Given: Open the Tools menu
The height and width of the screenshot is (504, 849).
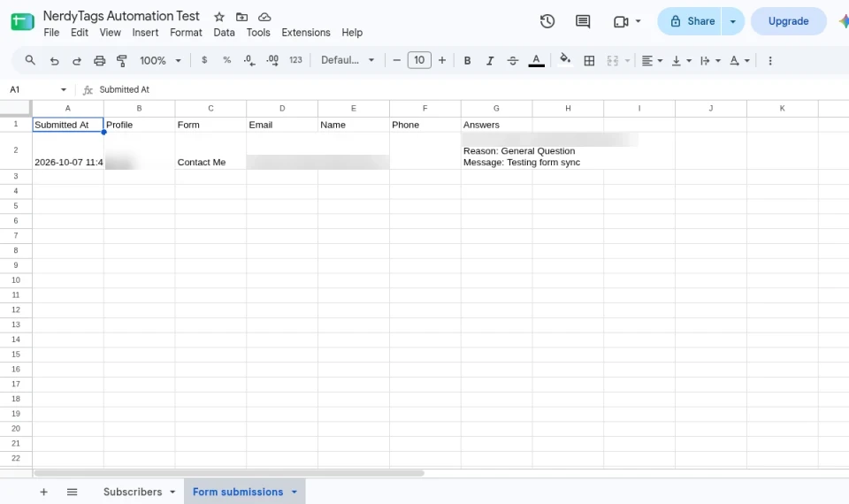Looking at the screenshot, I should [258, 33].
